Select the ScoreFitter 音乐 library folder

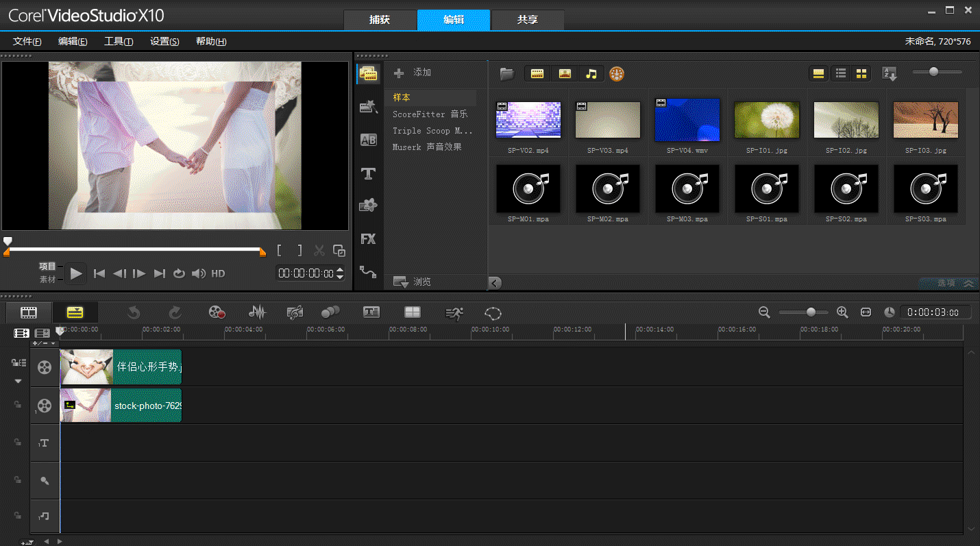(430, 114)
